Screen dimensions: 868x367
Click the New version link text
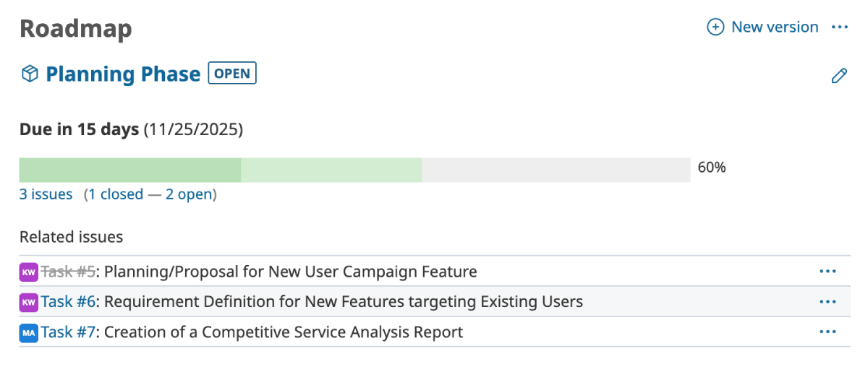click(775, 27)
